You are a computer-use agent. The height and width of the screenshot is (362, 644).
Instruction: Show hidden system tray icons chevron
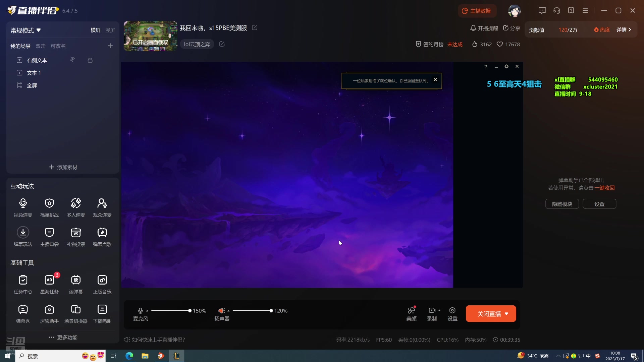558,356
